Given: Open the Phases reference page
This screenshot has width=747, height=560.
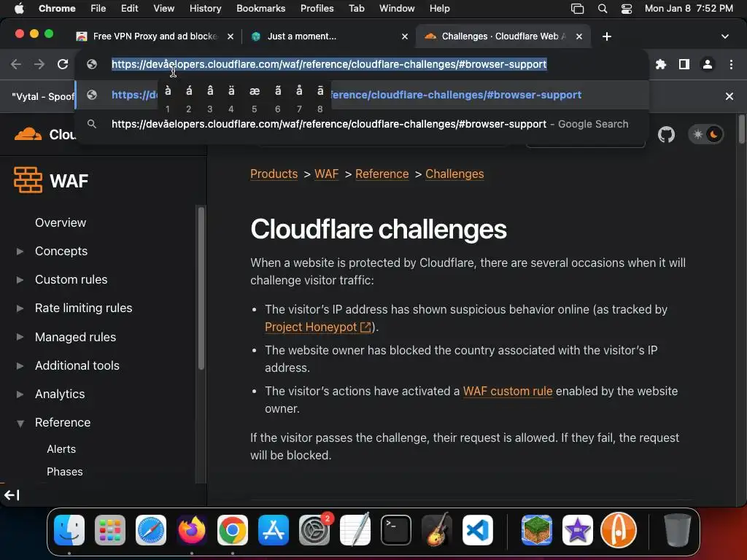Looking at the screenshot, I should point(65,472).
